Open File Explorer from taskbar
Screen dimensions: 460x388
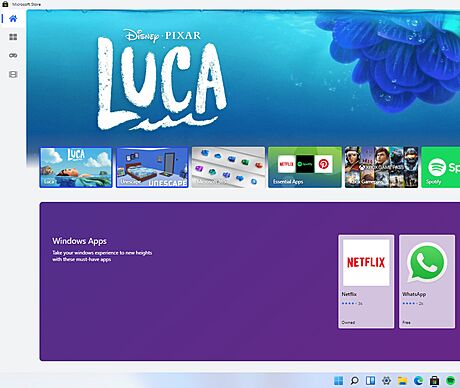click(x=402, y=380)
